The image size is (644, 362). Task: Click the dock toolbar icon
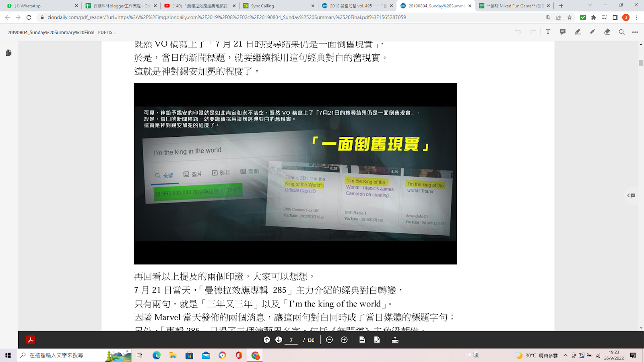coord(395,340)
